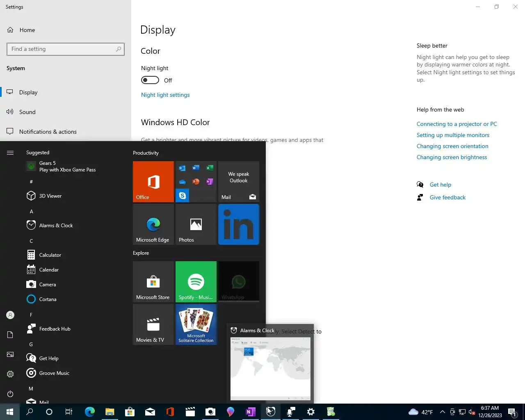The image size is (525, 420).
Task: Click the Alarms & Clock preview thumbnail
Action: point(270,368)
